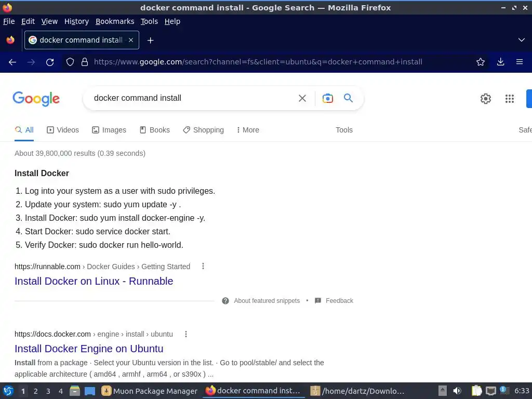The width and height of the screenshot is (532, 399).
Task: View site security padlock info
Action: coord(85,62)
